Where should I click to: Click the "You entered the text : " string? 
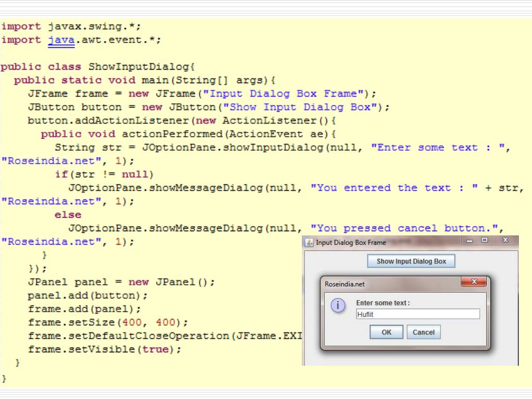point(395,188)
